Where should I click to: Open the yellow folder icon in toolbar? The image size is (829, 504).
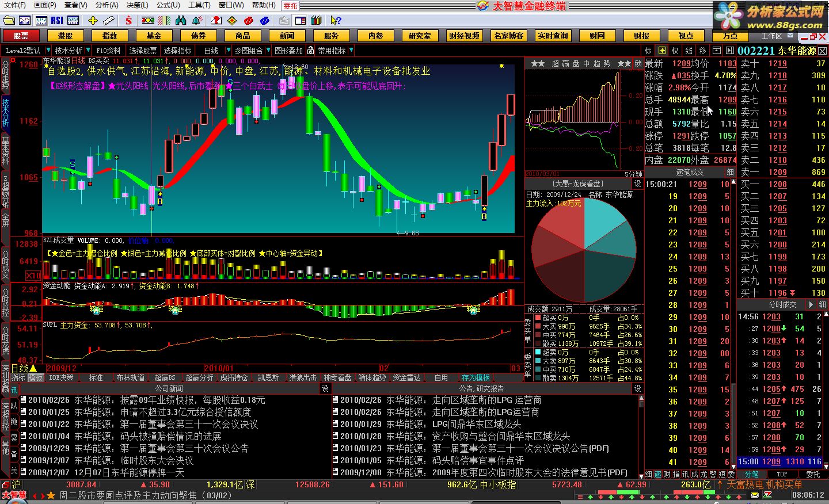(x=9, y=20)
